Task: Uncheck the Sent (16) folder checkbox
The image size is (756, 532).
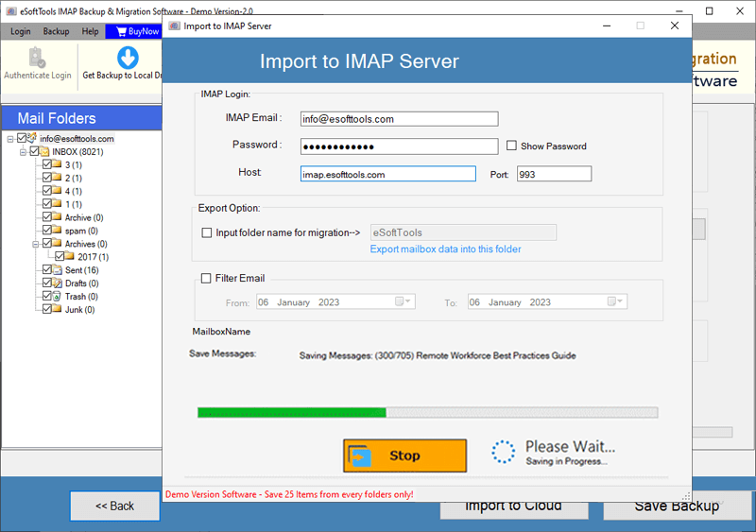Action: click(46, 269)
